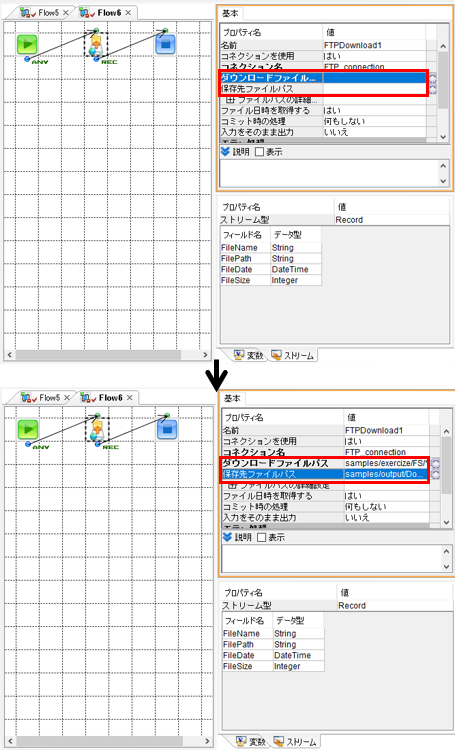
Task: Click the blue End component in upper flow
Action: pos(166,44)
